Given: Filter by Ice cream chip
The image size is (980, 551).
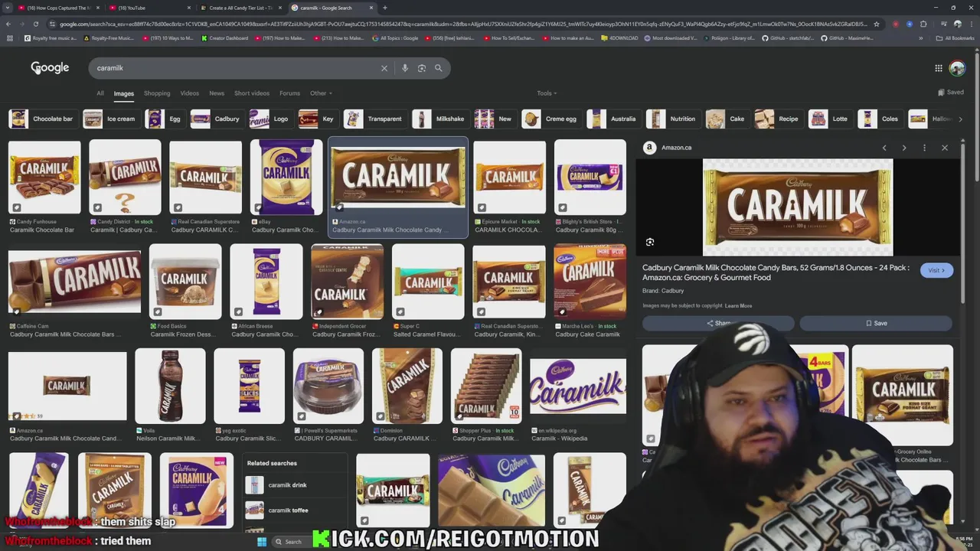Looking at the screenshot, I should pos(111,119).
